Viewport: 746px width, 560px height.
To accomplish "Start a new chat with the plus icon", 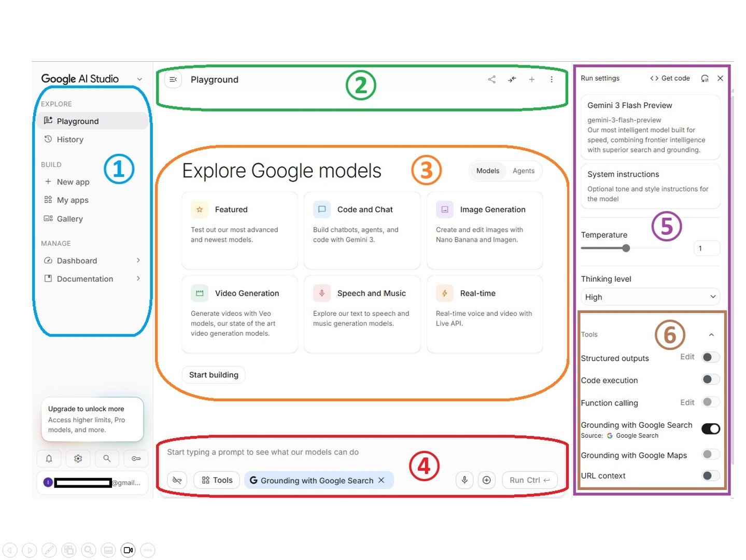I will pyautogui.click(x=531, y=79).
